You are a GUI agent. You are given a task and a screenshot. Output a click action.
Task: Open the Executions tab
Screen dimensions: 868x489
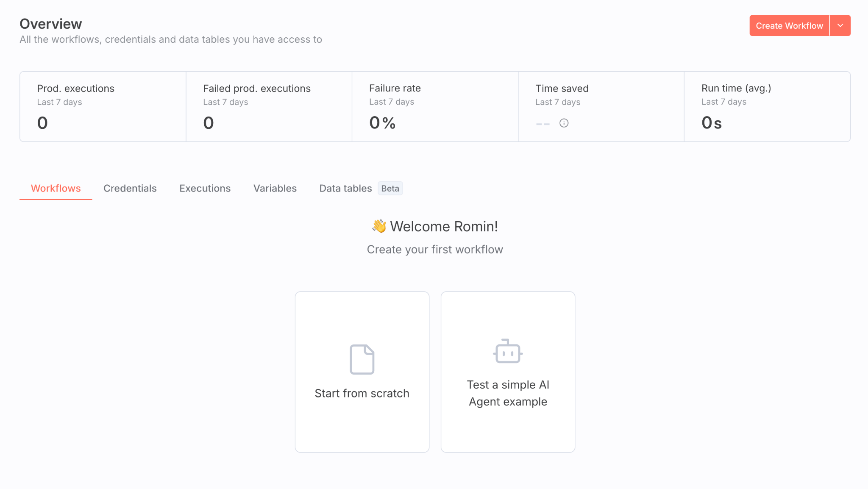click(x=205, y=188)
